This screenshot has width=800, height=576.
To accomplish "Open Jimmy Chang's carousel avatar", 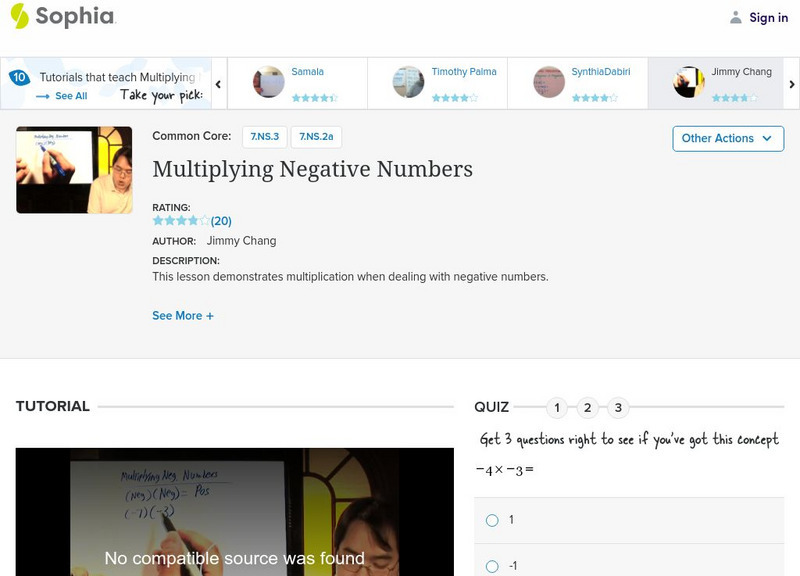I will (689, 82).
